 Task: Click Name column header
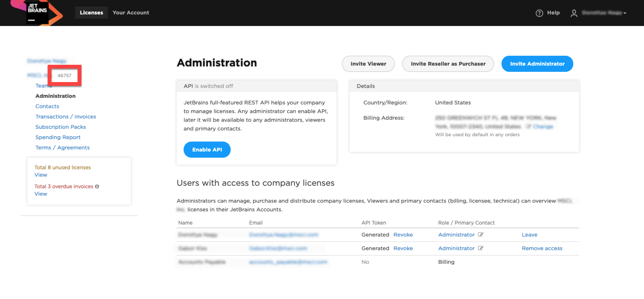tap(185, 223)
